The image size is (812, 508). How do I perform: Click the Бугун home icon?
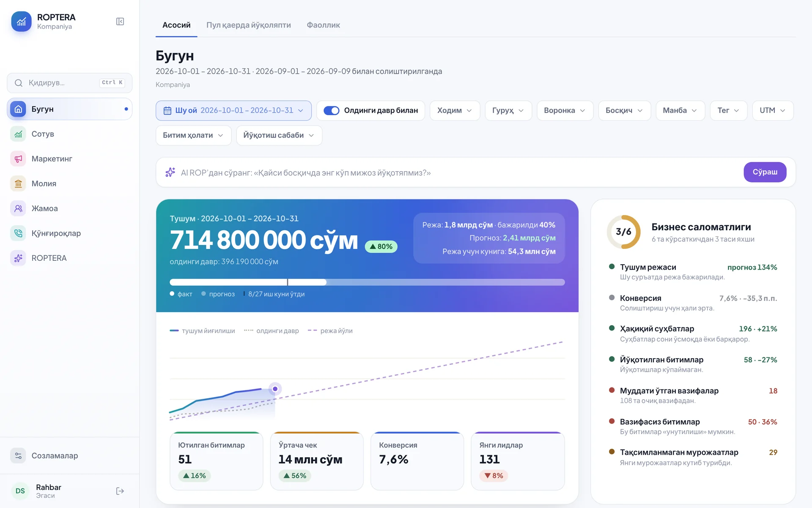[x=18, y=109]
